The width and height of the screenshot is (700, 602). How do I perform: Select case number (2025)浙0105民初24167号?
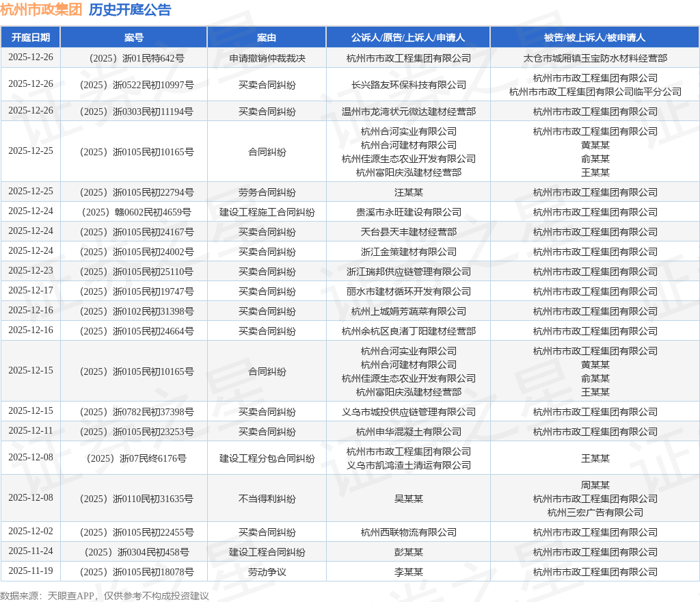tap(137, 232)
